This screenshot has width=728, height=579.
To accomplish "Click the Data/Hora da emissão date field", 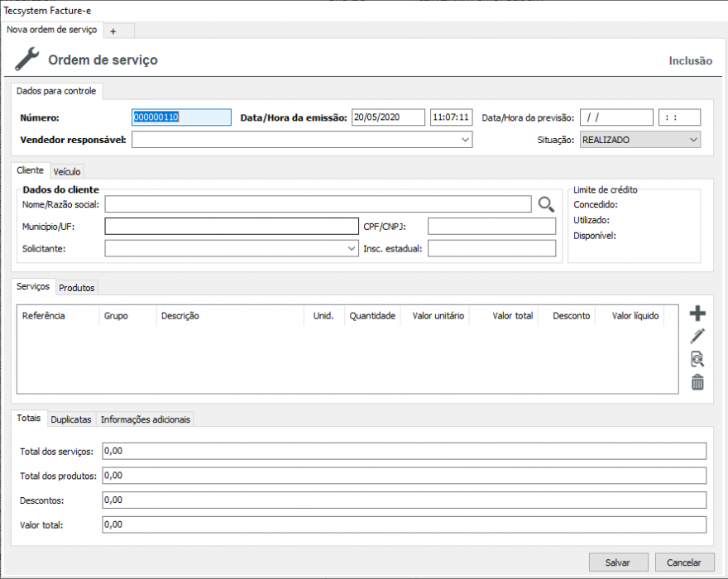I will pyautogui.click(x=387, y=117).
